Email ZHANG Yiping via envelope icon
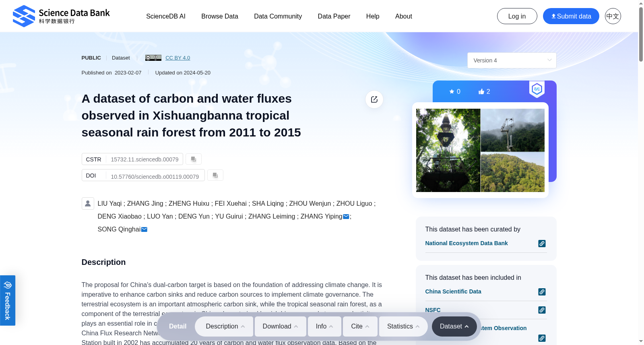This screenshot has height=345, width=644. tap(346, 217)
